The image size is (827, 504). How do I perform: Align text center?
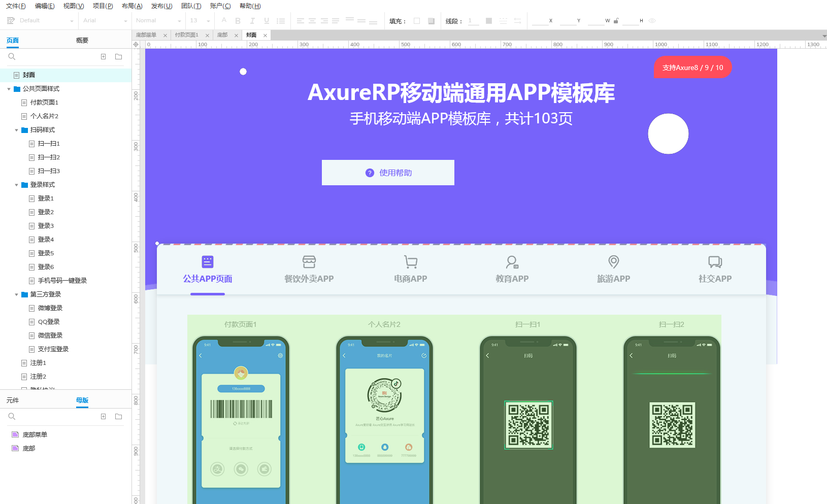pyautogui.click(x=312, y=21)
